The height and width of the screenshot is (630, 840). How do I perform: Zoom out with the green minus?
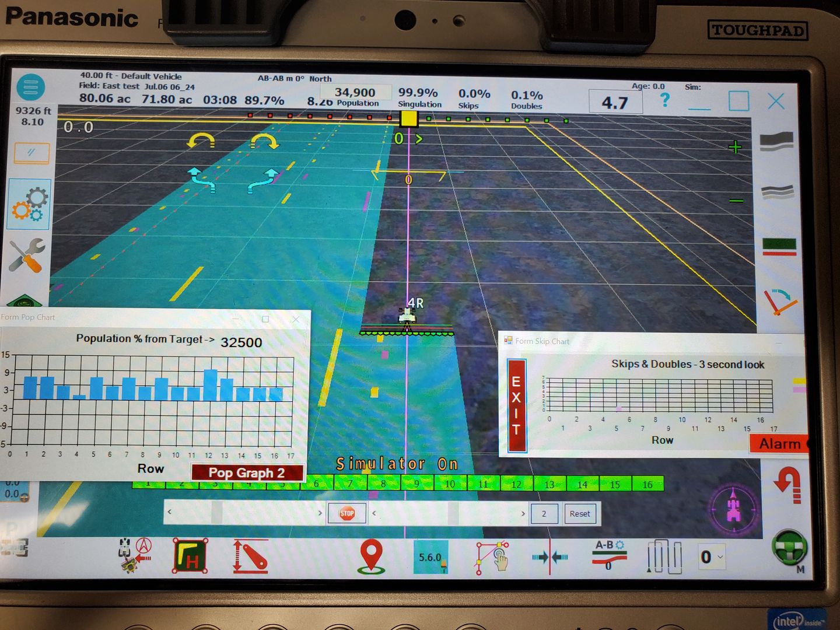[x=736, y=201]
